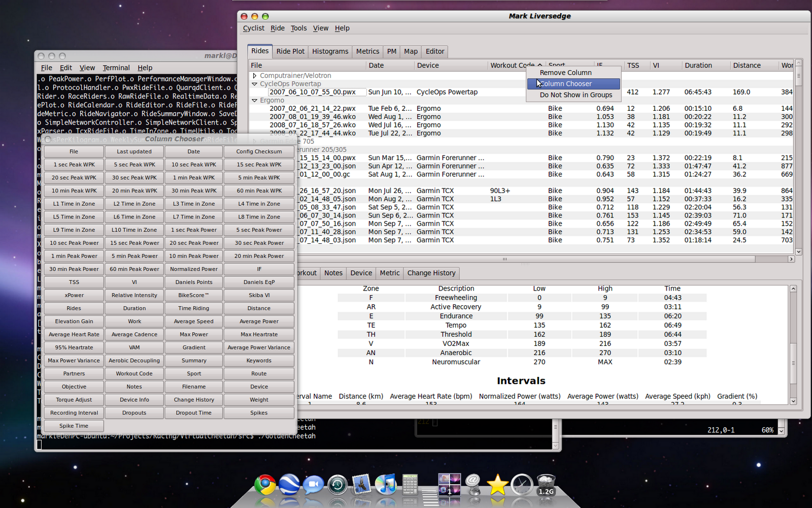
Task: Click the Config Checksum column button
Action: (x=259, y=151)
